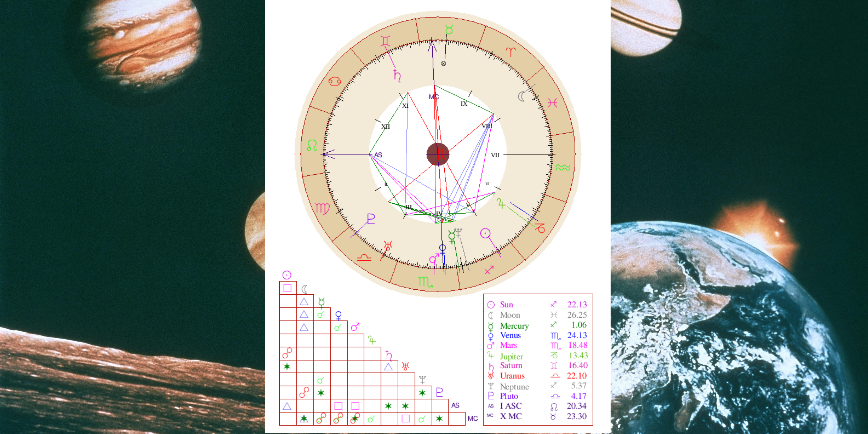
Task: Click the dark red center circle of the chart
Action: point(438,154)
